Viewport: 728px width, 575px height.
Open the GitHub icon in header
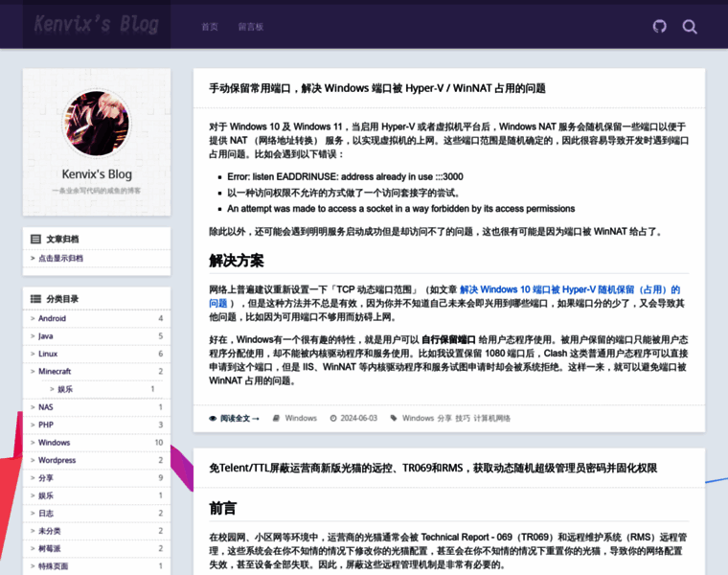point(659,26)
